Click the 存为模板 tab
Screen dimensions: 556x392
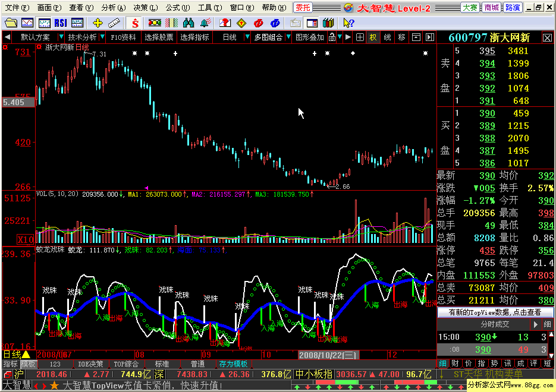tap(233, 364)
